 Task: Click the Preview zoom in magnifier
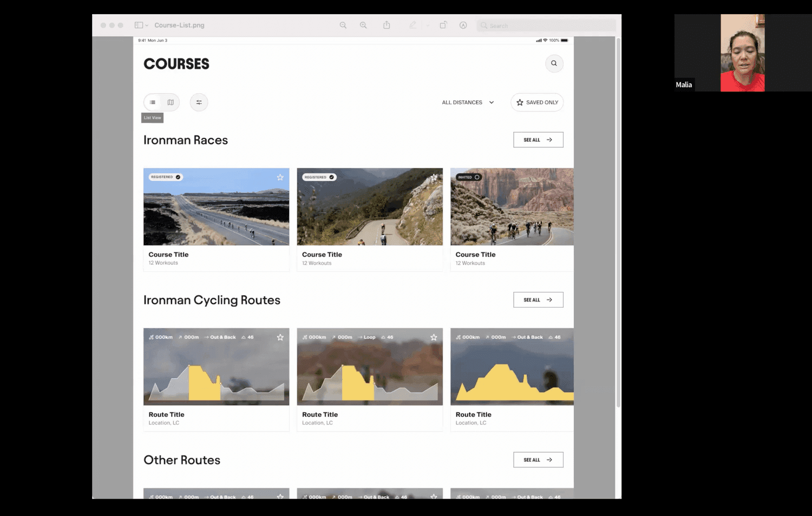click(363, 25)
